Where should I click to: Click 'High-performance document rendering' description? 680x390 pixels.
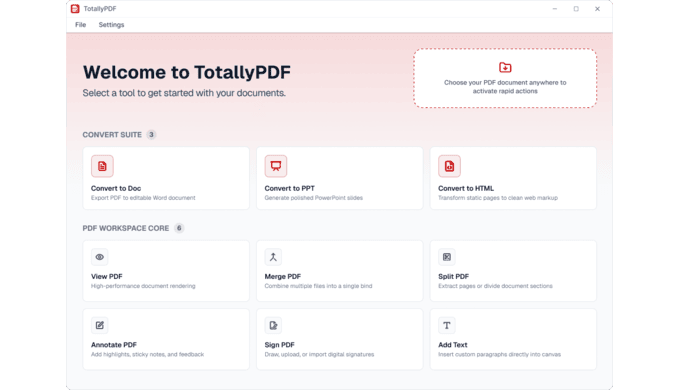coord(143,286)
